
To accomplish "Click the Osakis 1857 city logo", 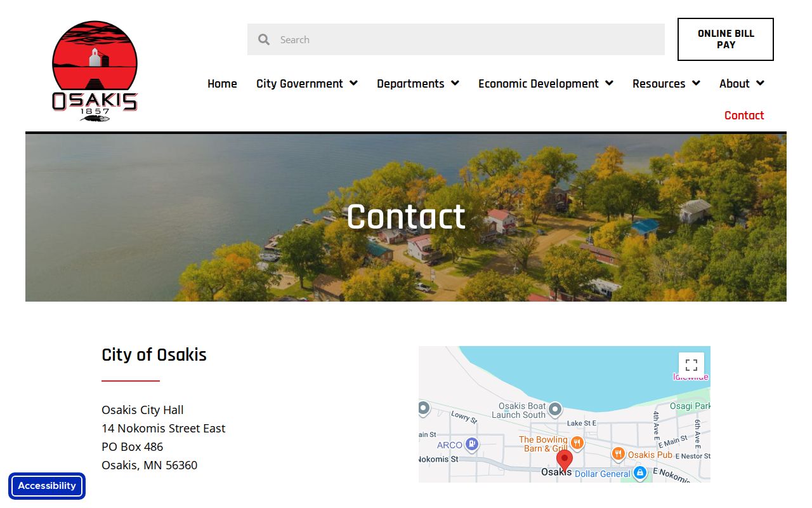I will tap(95, 72).
